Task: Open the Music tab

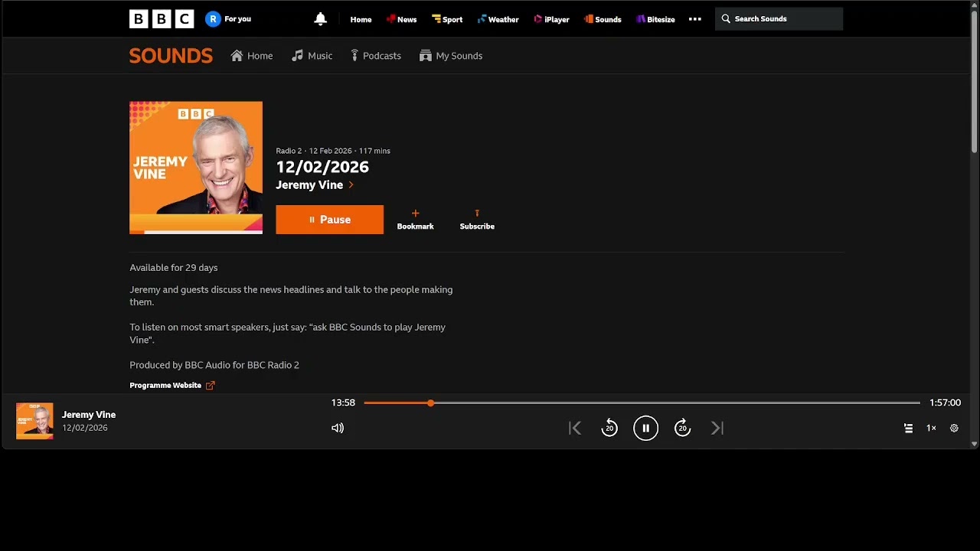Action: pos(312,56)
